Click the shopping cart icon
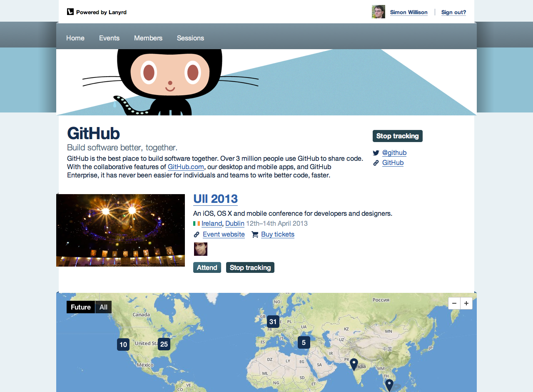 255,235
